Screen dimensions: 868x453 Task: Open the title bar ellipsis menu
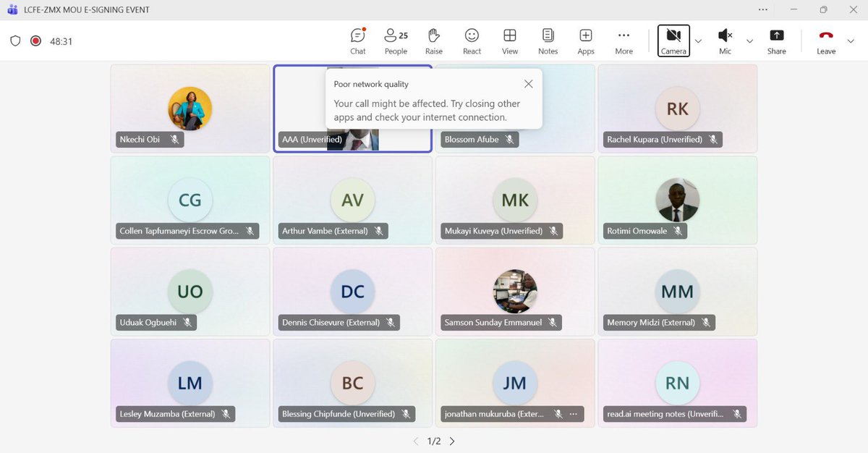[764, 9]
